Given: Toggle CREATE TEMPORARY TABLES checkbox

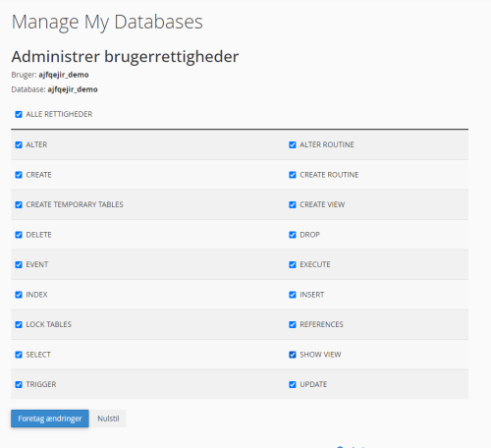Looking at the screenshot, I should (19, 204).
